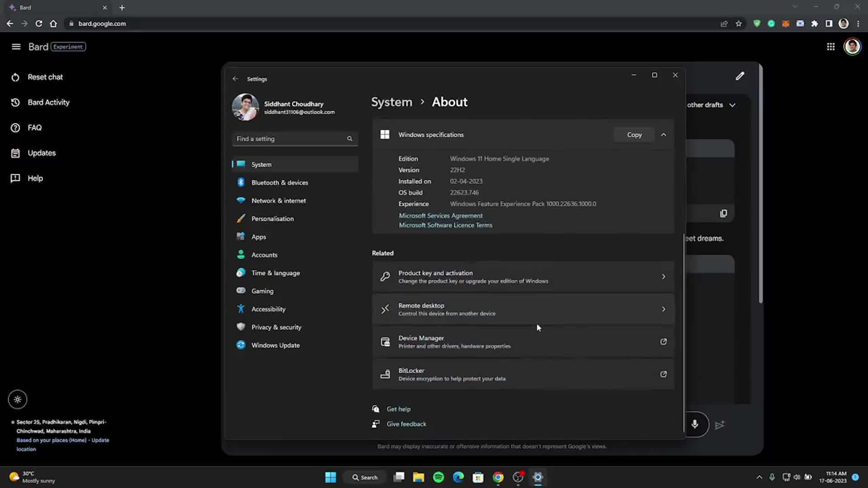Open Microsoft Services Agreement link

pyautogui.click(x=440, y=216)
